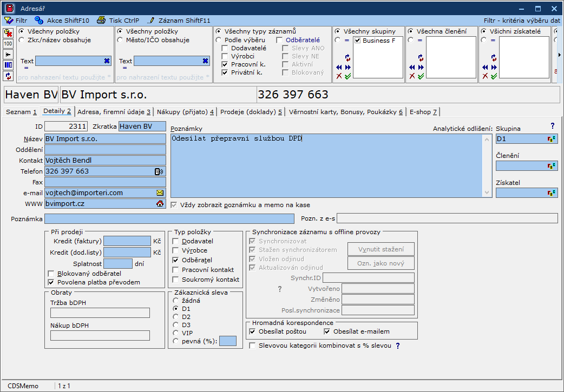
Task: Toggle the Business F group checkbox
Action: 358,41
